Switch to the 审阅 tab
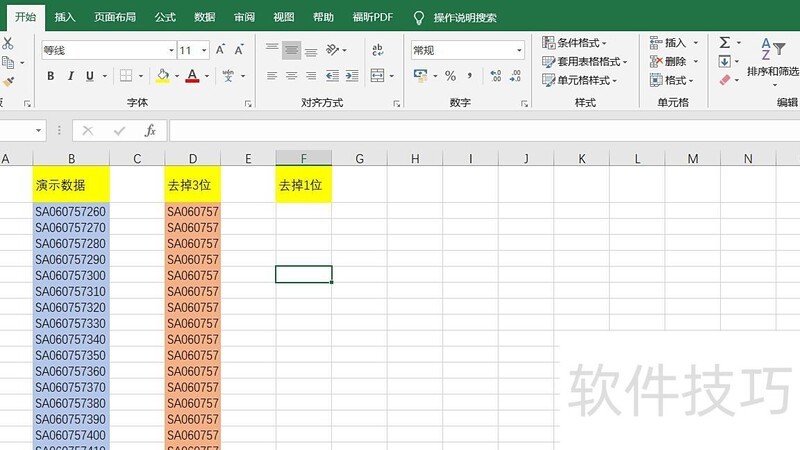This screenshot has width=800, height=450. [244, 17]
